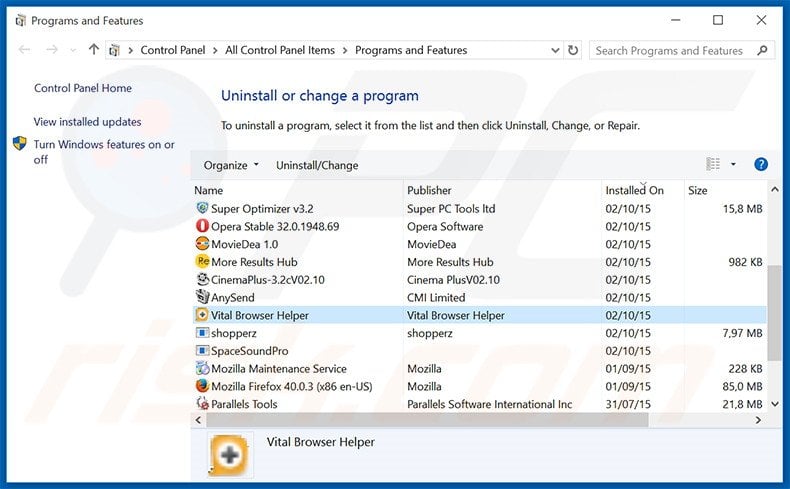Sort by the Name column header
The image size is (790, 489).
pos(297,190)
